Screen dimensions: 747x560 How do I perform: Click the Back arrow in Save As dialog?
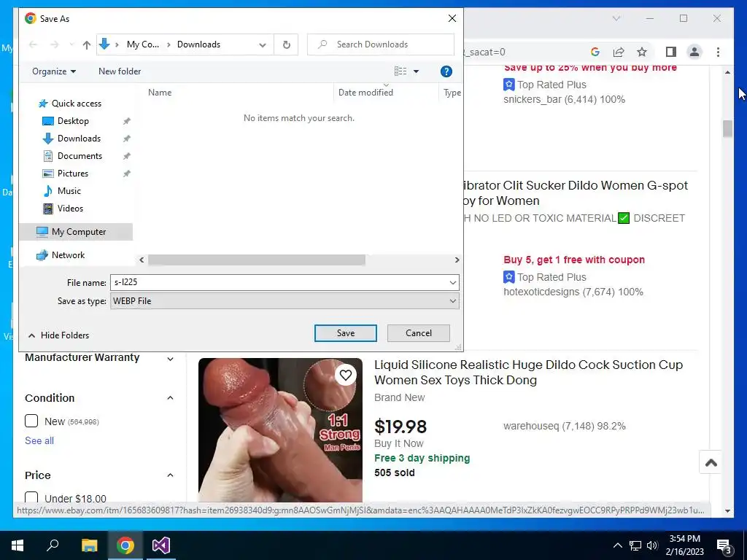[33, 44]
